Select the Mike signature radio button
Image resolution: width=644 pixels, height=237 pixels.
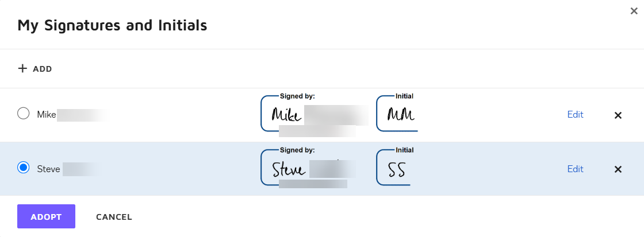click(x=24, y=114)
